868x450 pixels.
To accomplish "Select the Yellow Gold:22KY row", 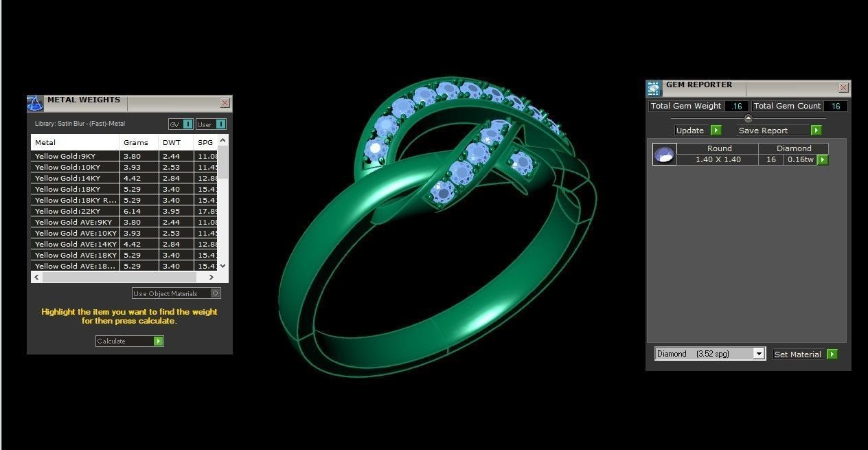I will pos(125,211).
